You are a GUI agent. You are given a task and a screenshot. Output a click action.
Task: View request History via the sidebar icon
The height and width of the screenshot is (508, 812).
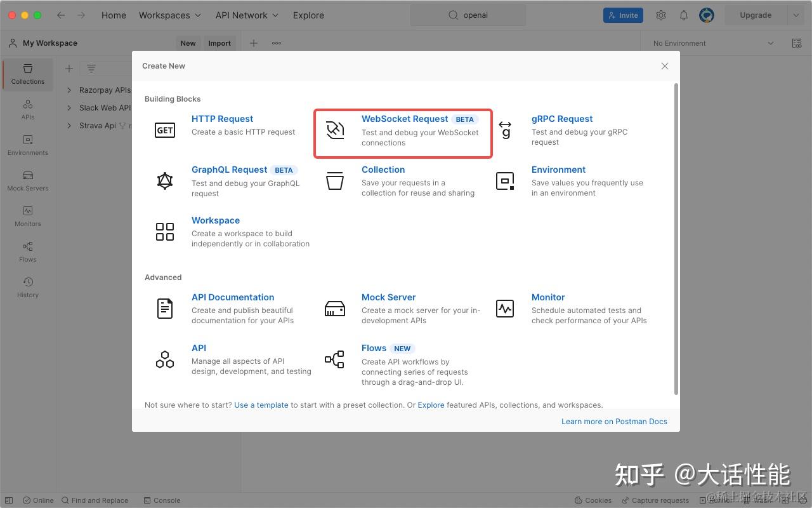click(x=27, y=288)
